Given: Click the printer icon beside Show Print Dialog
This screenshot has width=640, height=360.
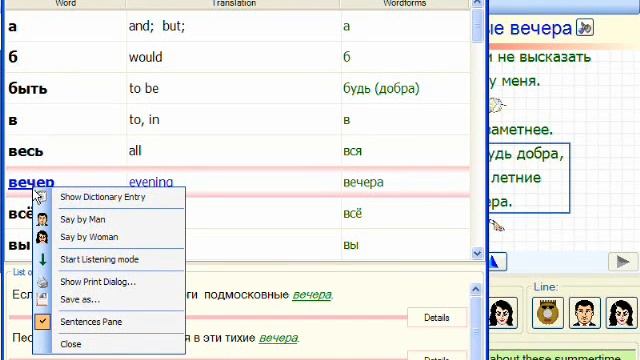Looking at the screenshot, I should point(42,282).
